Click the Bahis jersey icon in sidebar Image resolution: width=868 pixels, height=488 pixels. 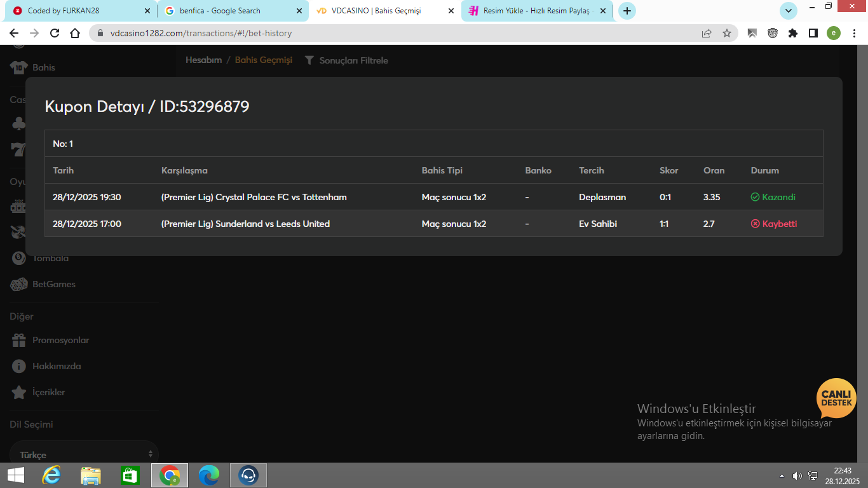coord(19,67)
